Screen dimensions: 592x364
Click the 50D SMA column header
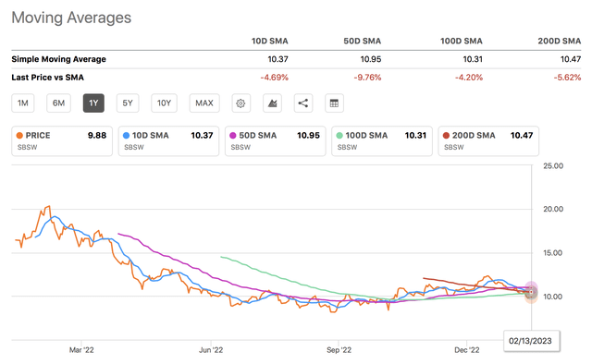pos(362,42)
